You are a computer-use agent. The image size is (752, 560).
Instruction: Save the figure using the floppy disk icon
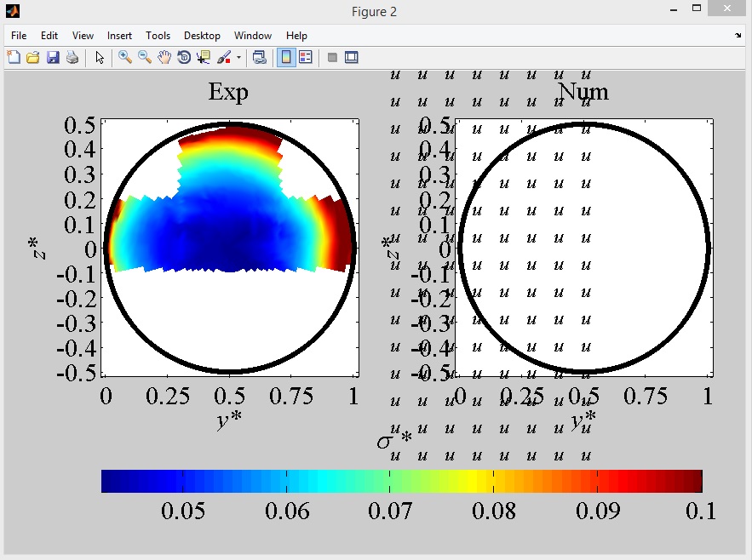coord(53,58)
